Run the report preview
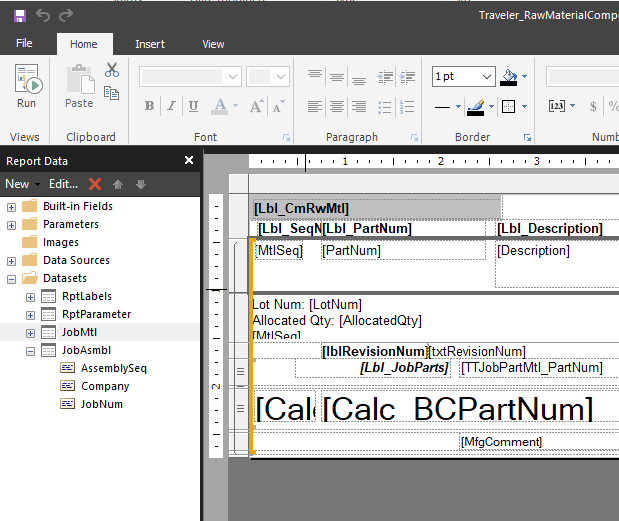Screen dimensions: 619x521 (26, 87)
